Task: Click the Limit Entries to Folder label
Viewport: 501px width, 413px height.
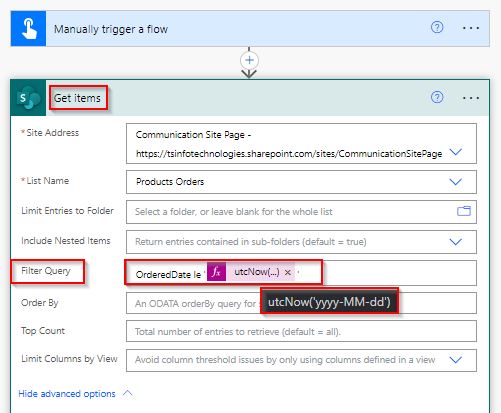Action: pyautogui.click(x=67, y=211)
